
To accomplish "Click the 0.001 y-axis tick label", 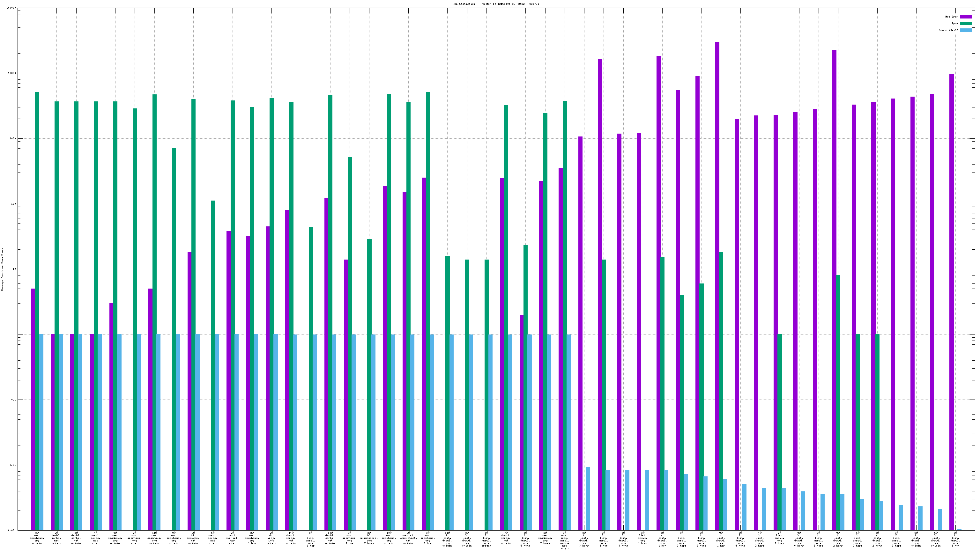I will (12, 530).
